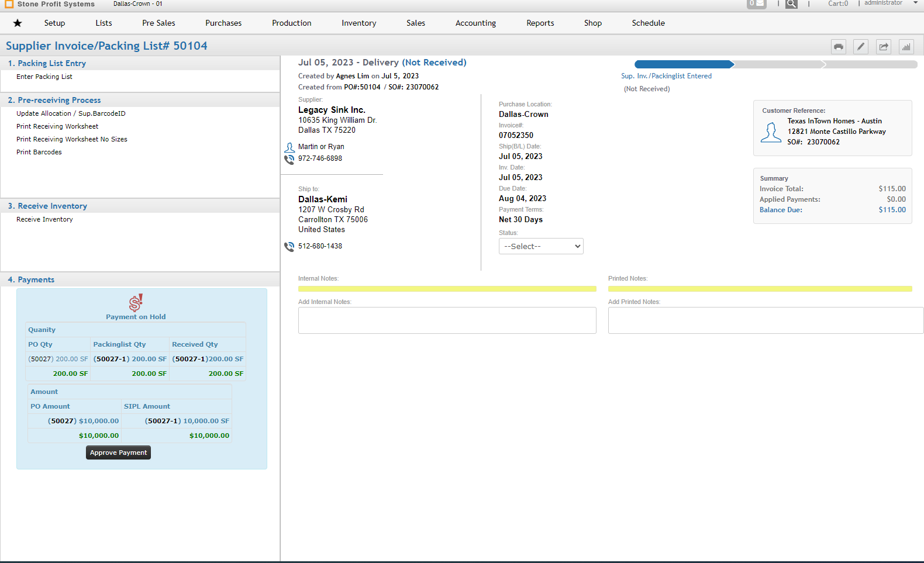
Task: Click Net 30 Days payment terms
Action: tap(520, 219)
